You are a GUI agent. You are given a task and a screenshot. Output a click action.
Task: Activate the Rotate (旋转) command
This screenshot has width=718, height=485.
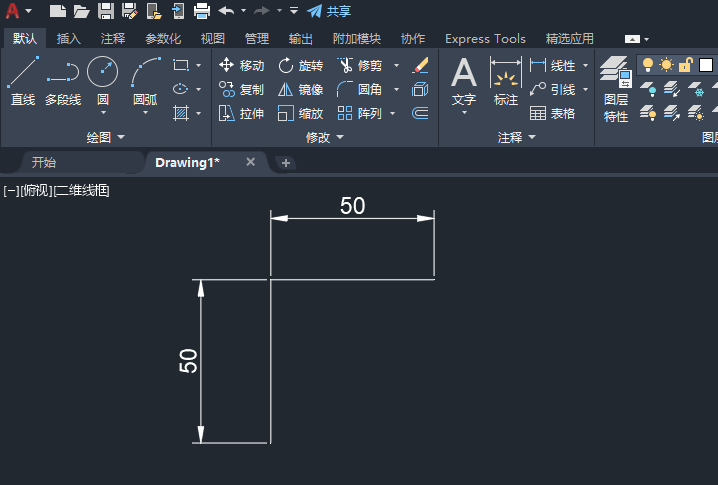[x=300, y=65]
